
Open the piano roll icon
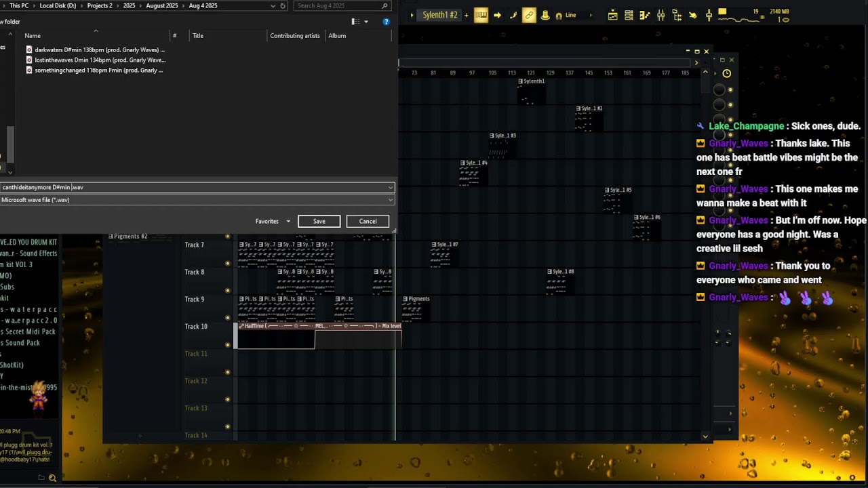click(644, 15)
